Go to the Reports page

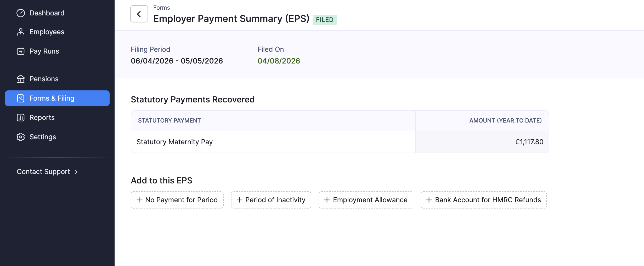pos(57,118)
